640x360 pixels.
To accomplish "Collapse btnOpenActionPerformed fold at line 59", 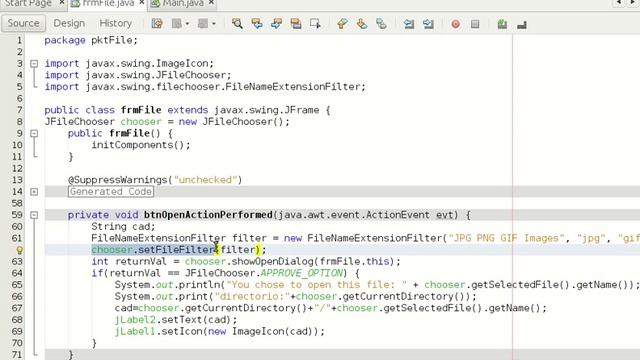I will coord(34,215).
